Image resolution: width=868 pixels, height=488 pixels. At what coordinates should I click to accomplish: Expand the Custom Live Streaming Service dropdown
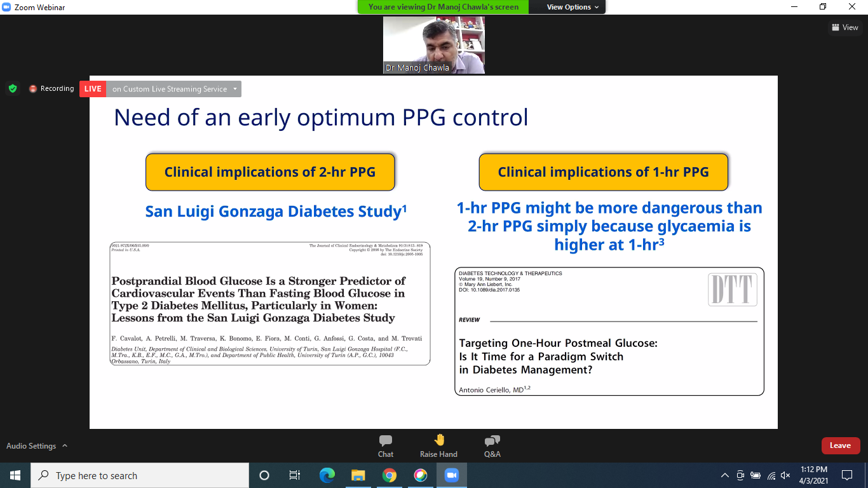pos(235,89)
